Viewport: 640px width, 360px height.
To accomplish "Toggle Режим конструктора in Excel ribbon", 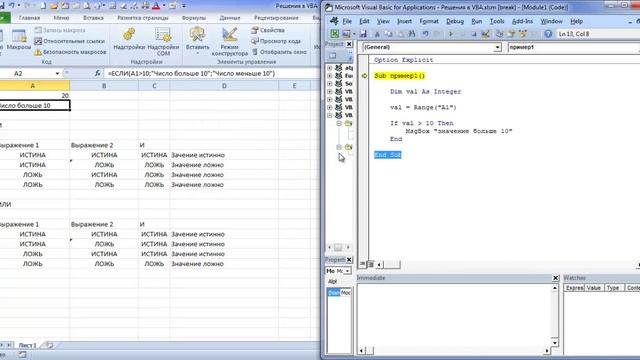I will click(230, 42).
